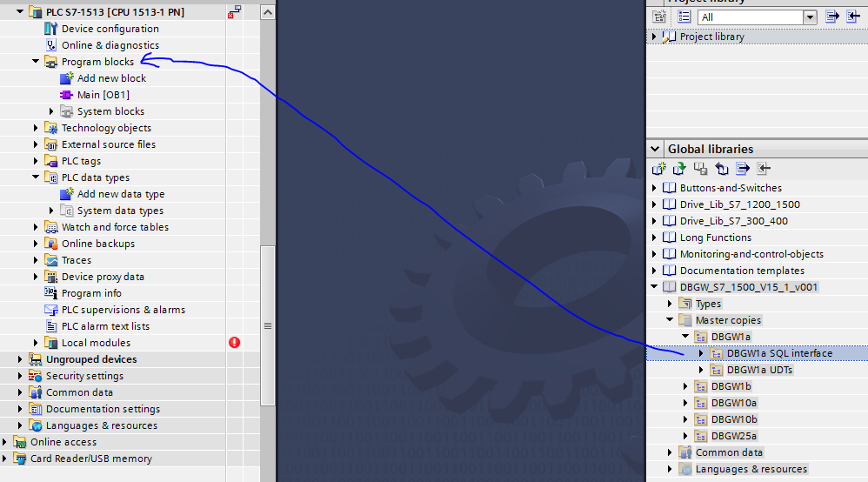Click the Open global library icon
The image size is (868, 482).
tap(679, 169)
